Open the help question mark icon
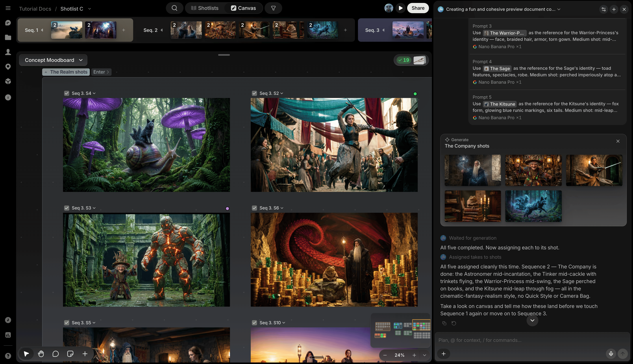The height and width of the screenshot is (364, 633). point(8,356)
